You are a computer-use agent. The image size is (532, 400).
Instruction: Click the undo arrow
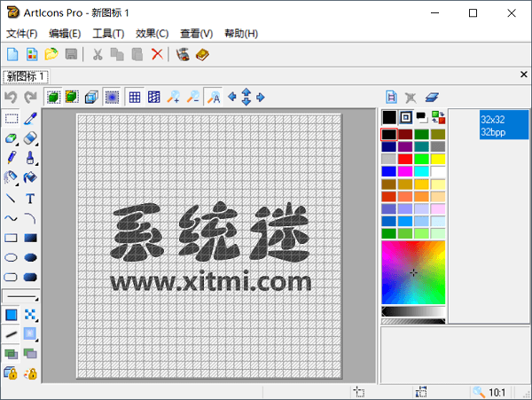[11, 98]
